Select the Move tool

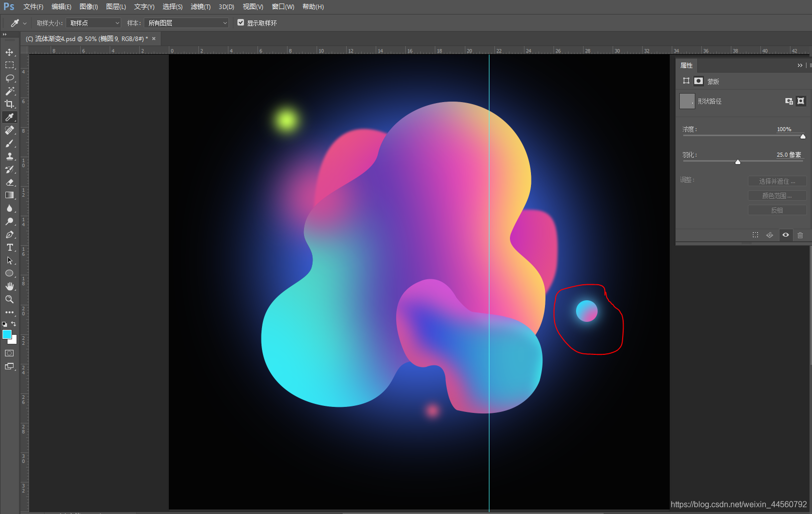(x=10, y=52)
